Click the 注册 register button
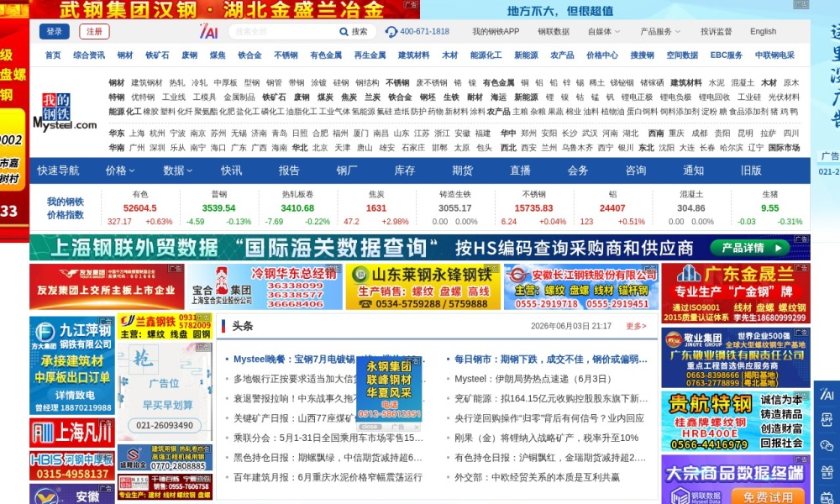The width and height of the screenshot is (840, 504). [94, 32]
